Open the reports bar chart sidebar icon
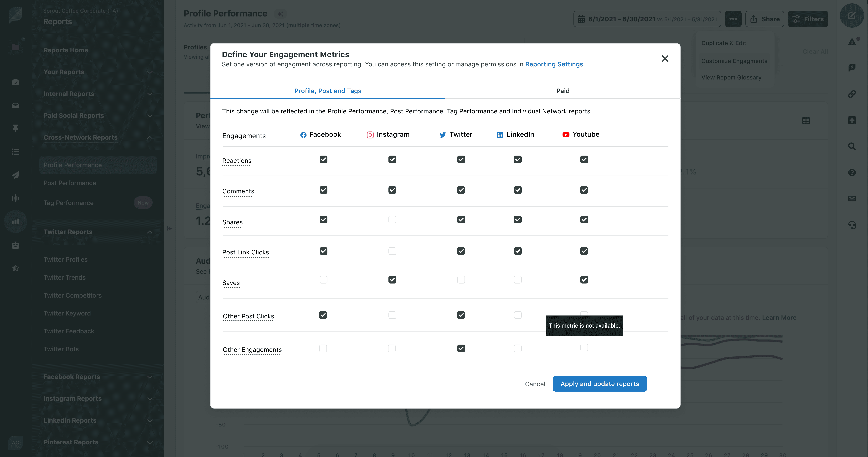Image resolution: width=868 pixels, height=457 pixels. point(15,221)
